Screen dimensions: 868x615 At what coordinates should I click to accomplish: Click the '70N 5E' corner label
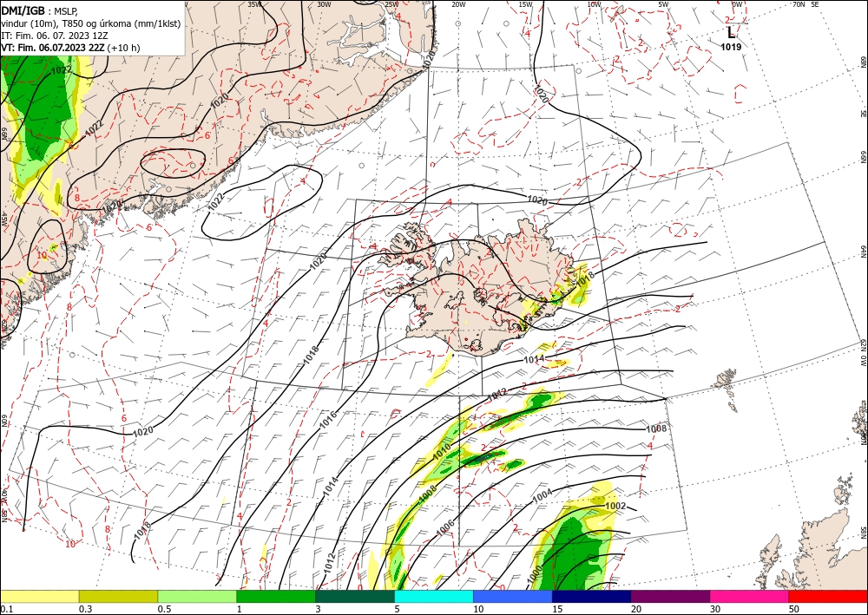tap(806, 4)
